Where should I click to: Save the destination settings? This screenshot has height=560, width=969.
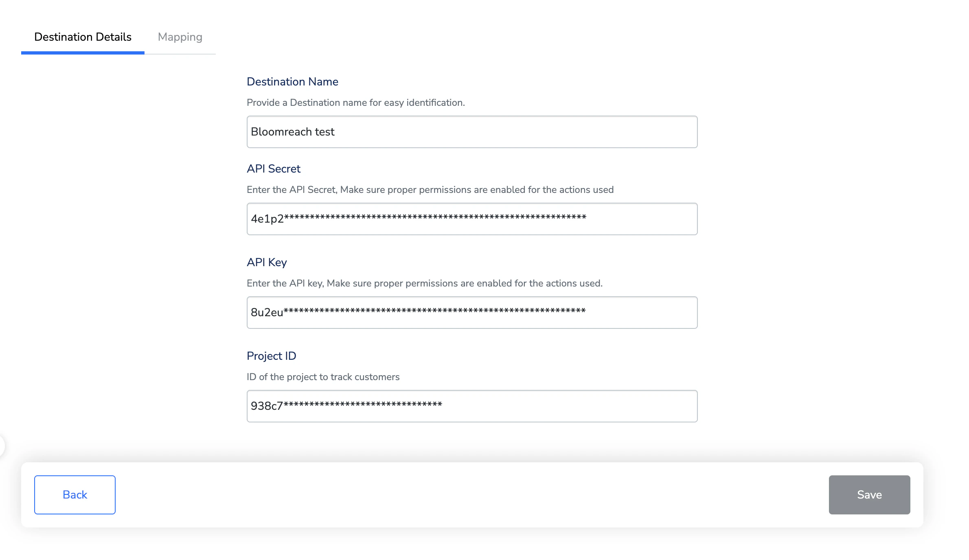pos(869,494)
